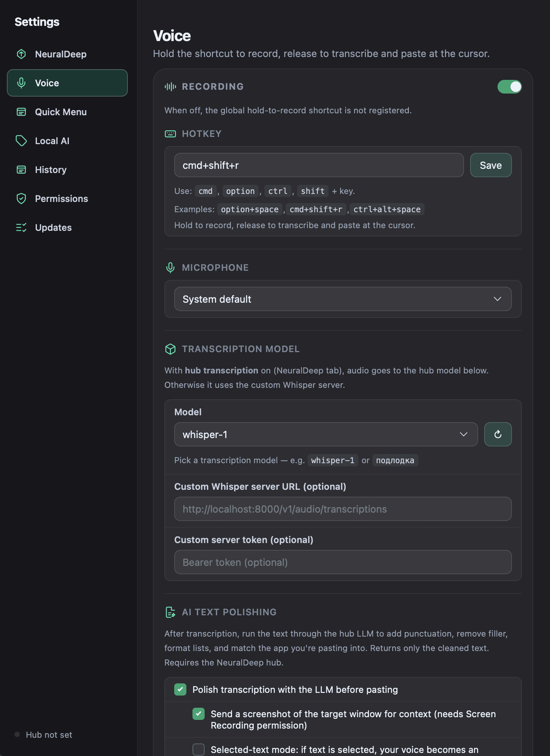Click the AI Text Polishing document icon
Viewport: 550px width, 756px height.
pyautogui.click(x=170, y=612)
